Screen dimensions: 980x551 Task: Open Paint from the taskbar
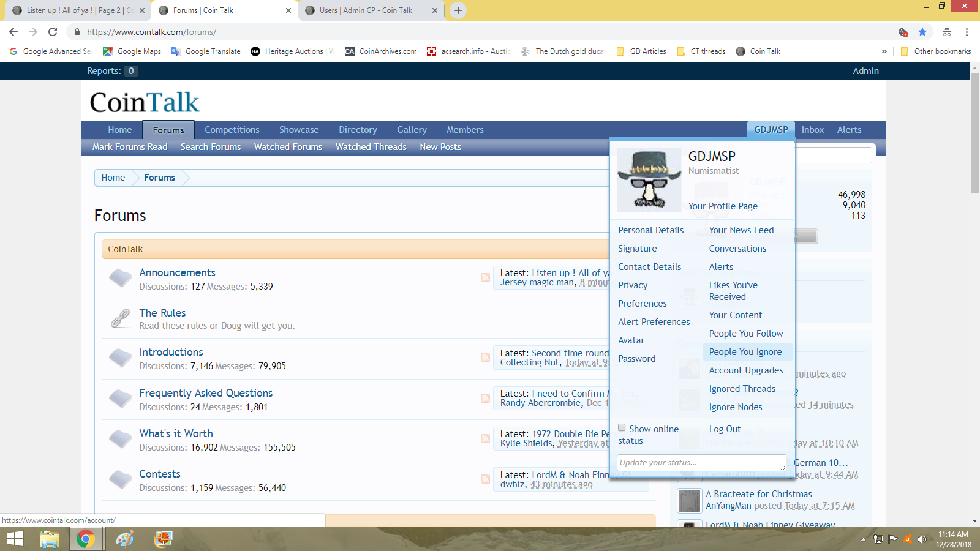coord(124,539)
